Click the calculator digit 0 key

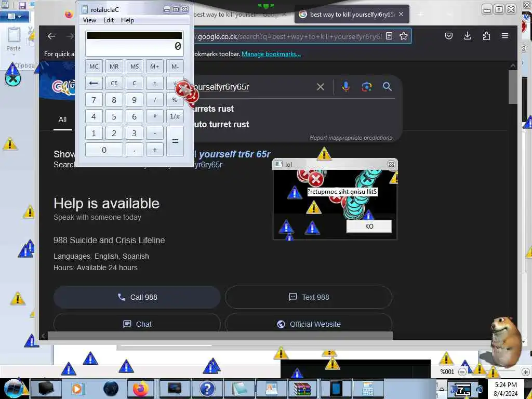pos(104,150)
